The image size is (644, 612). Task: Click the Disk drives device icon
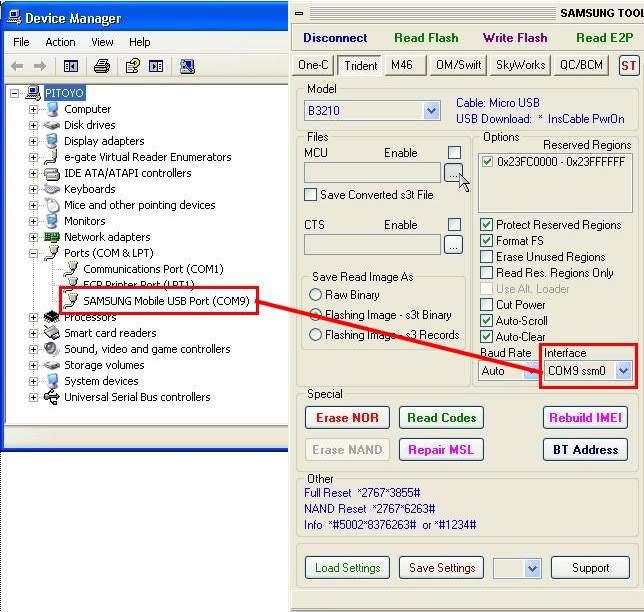[52, 125]
